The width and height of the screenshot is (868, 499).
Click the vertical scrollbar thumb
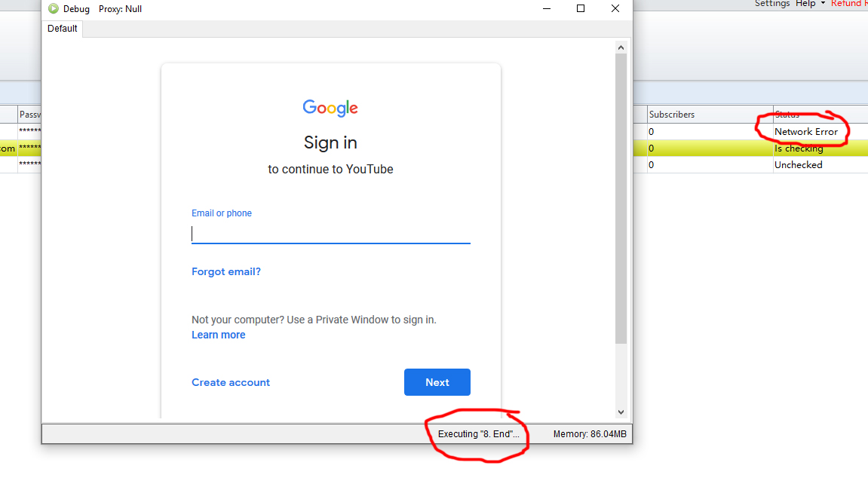[621, 196]
